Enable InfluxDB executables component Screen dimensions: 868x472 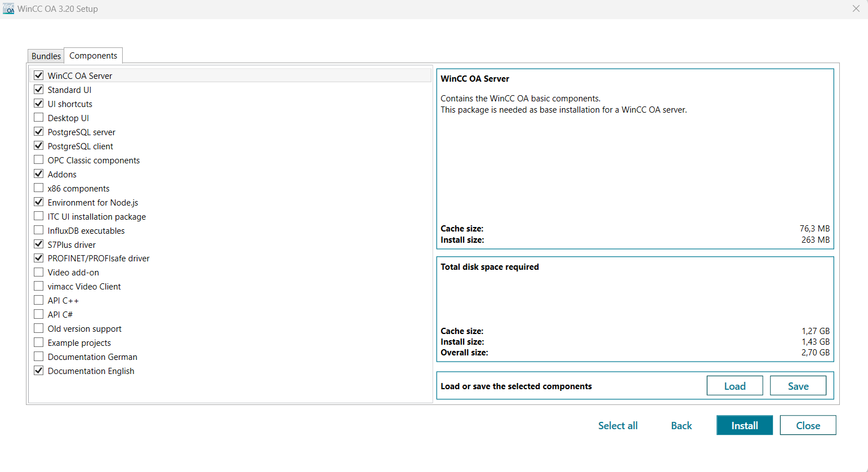tap(39, 230)
